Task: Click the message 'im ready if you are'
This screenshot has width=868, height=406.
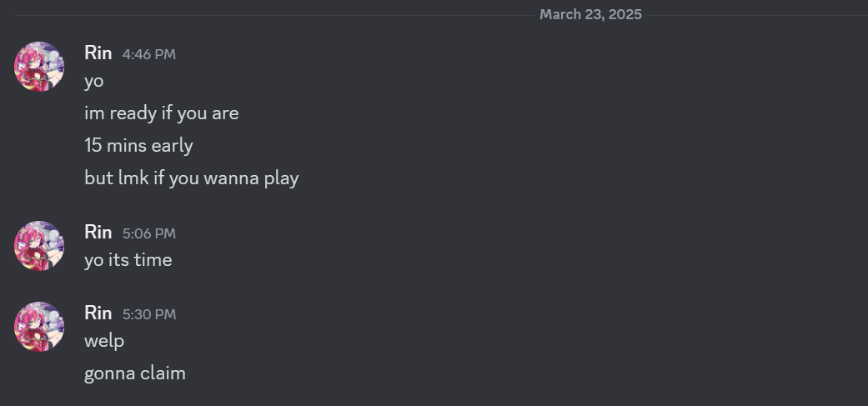Action: point(162,113)
